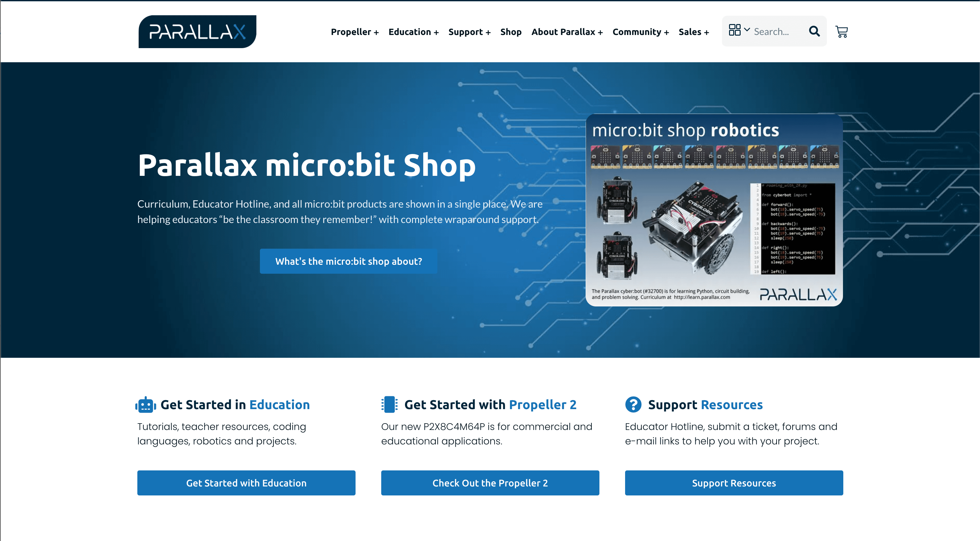The image size is (980, 541).
Task: Click What's the micro:bit shop about button
Action: (349, 261)
